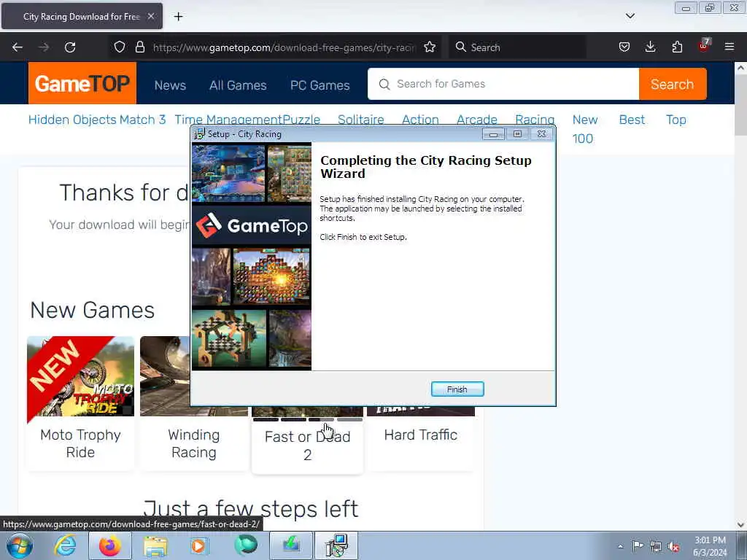Open the Firefox extensions puzzle icon
This screenshot has width=747, height=560.
coord(677,47)
